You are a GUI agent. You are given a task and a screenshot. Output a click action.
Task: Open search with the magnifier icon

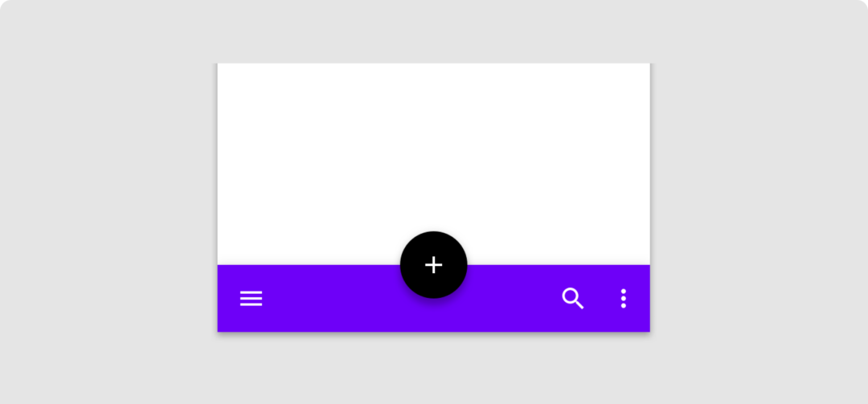[x=572, y=298]
